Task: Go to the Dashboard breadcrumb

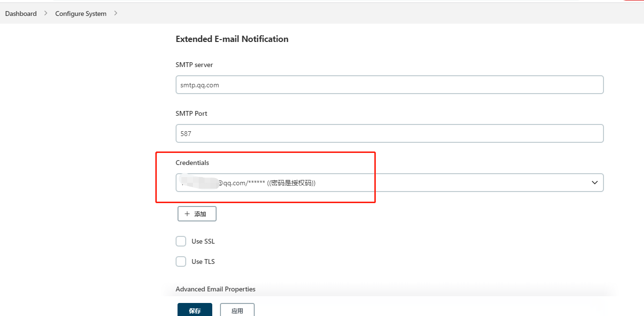Action: point(21,14)
